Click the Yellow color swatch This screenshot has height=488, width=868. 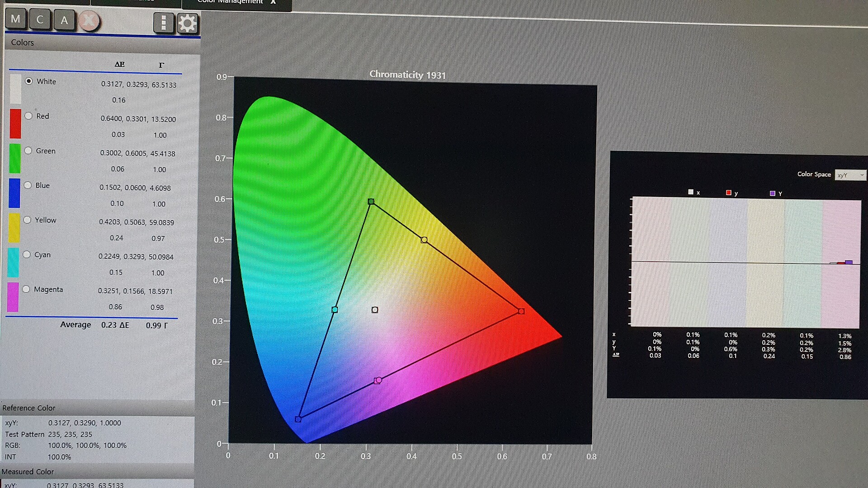coord(14,227)
